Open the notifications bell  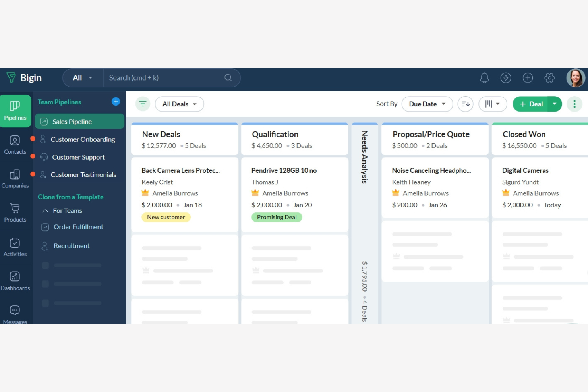[x=484, y=78]
